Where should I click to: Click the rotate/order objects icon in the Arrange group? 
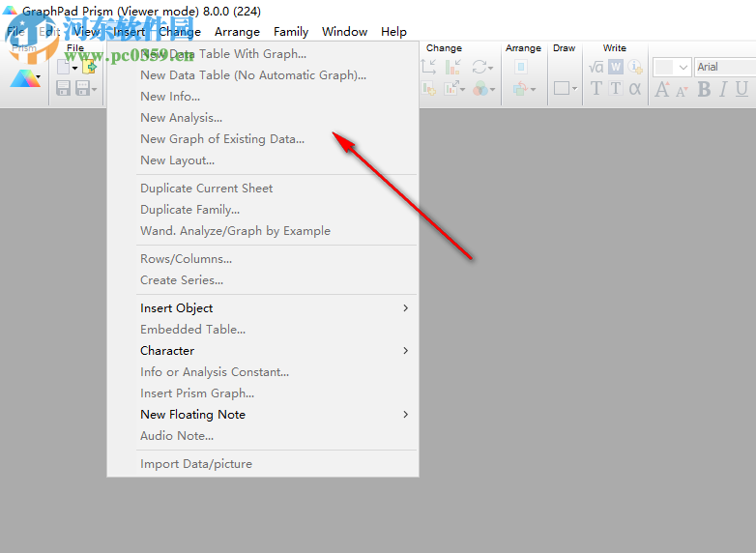click(x=521, y=88)
